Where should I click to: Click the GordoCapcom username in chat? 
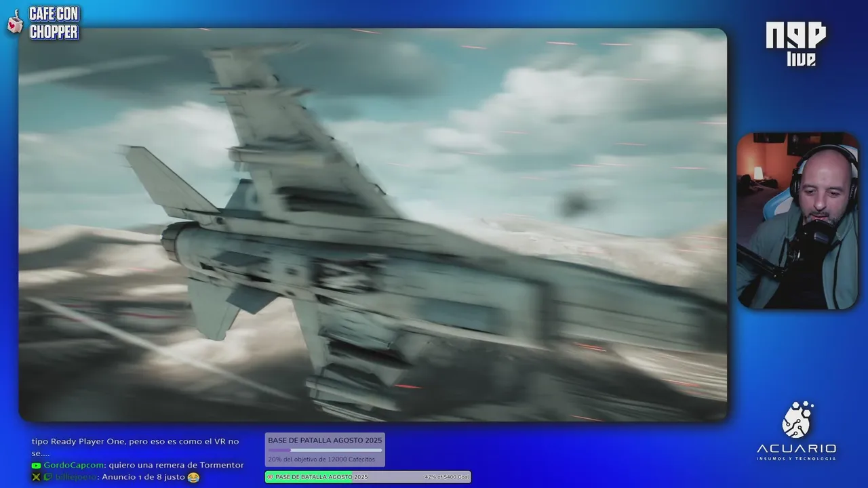(x=74, y=465)
